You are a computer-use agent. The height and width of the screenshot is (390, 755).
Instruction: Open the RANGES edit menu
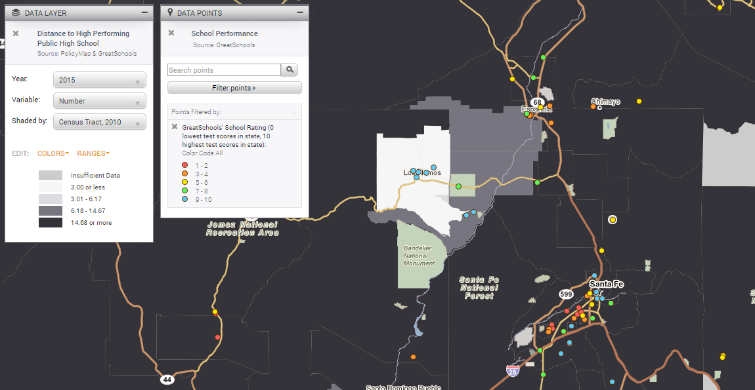click(93, 153)
